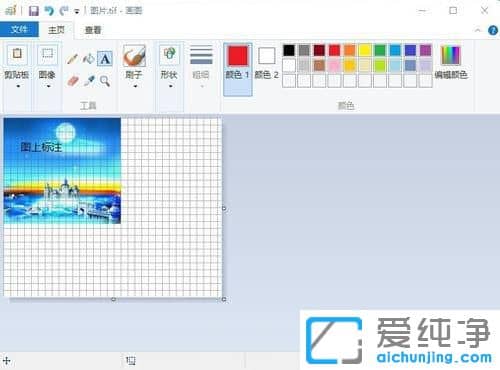The image size is (500, 370).
Task: Select the Magnifier tool
Action: click(105, 81)
